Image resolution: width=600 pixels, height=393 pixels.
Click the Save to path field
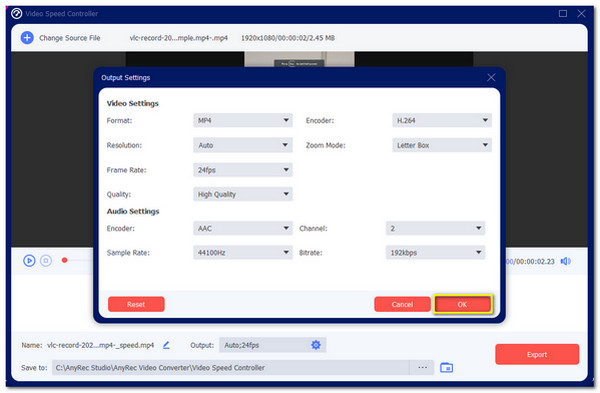click(230, 367)
